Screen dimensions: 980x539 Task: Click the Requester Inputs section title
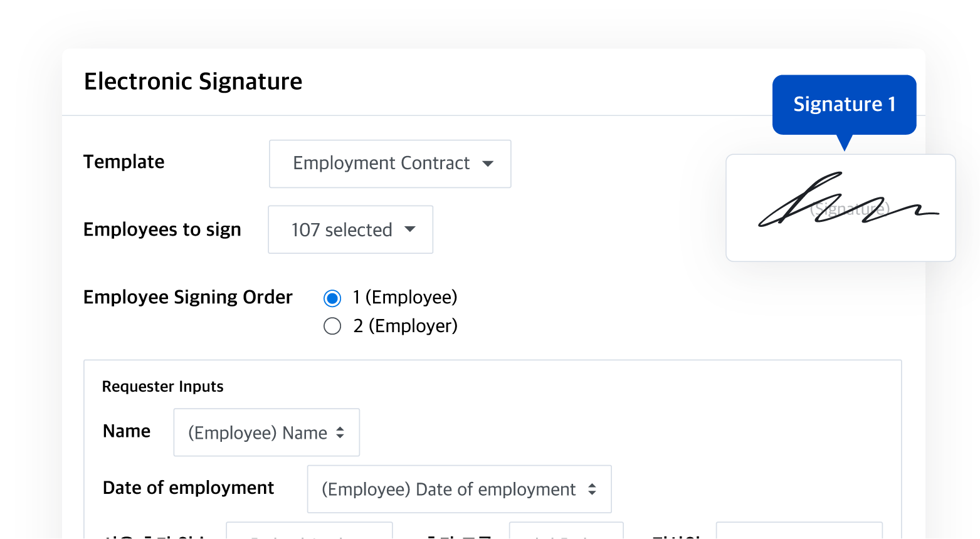163,387
